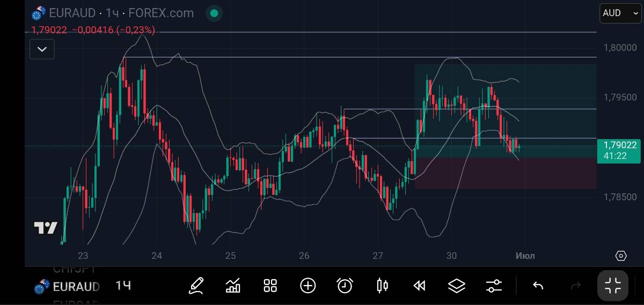
Task: Open the AUD currency dropdown
Action: [x=619, y=13]
